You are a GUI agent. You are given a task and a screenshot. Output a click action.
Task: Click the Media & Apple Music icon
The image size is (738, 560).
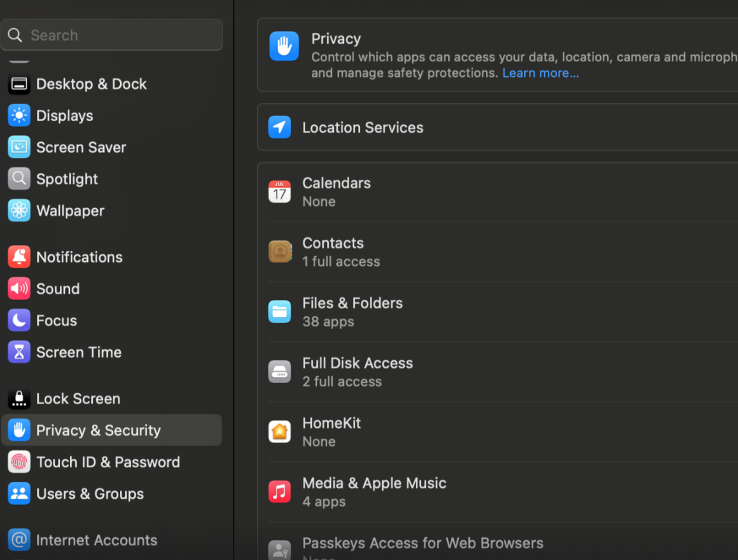point(280,492)
